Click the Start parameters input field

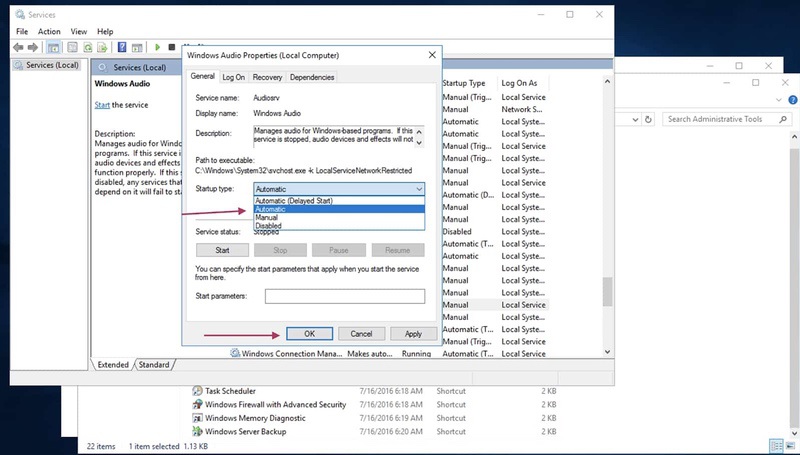(x=345, y=296)
